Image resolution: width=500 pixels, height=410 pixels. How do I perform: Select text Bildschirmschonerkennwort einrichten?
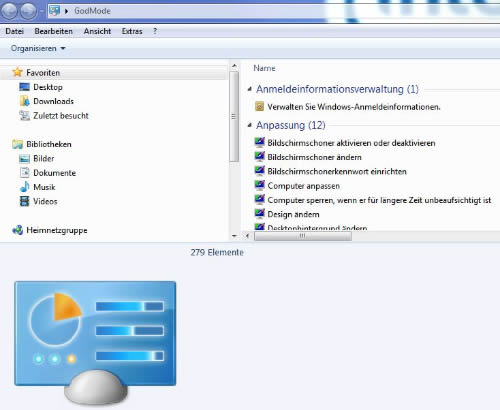coord(337,171)
